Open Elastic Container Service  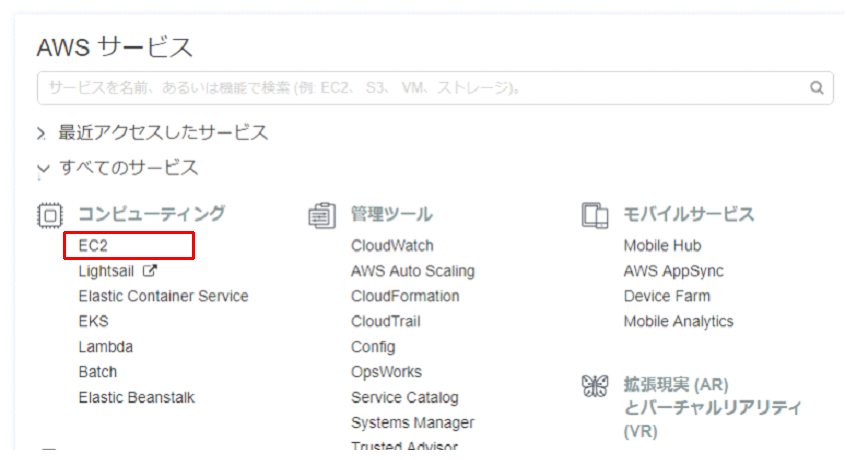(163, 296)
